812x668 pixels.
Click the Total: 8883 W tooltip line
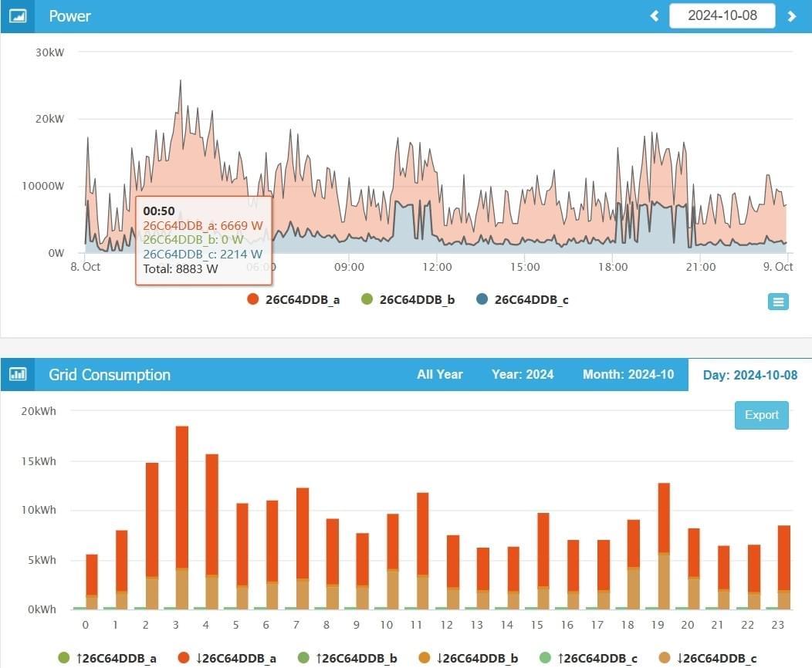(180, 269)
